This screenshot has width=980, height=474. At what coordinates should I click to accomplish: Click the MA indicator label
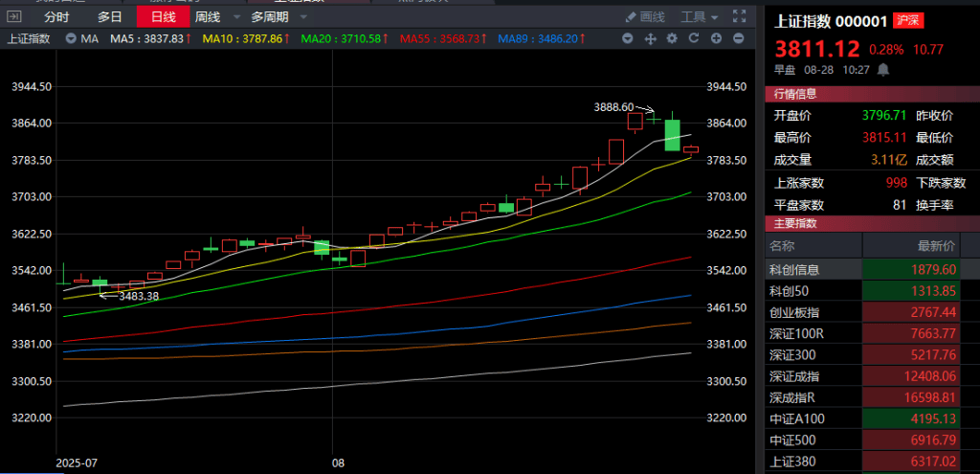pos(89,38)
